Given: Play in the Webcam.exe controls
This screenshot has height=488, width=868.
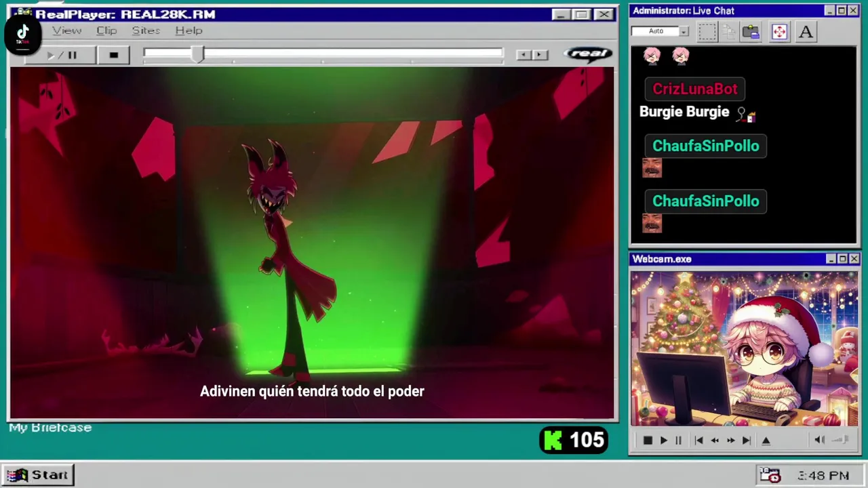Looking at the screenshot, I should click(x=663, y=441).
